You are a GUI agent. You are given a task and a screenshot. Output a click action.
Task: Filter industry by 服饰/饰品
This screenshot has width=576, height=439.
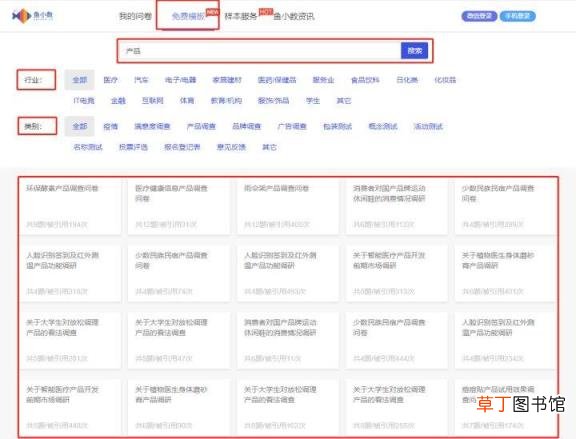coord(273,100)
